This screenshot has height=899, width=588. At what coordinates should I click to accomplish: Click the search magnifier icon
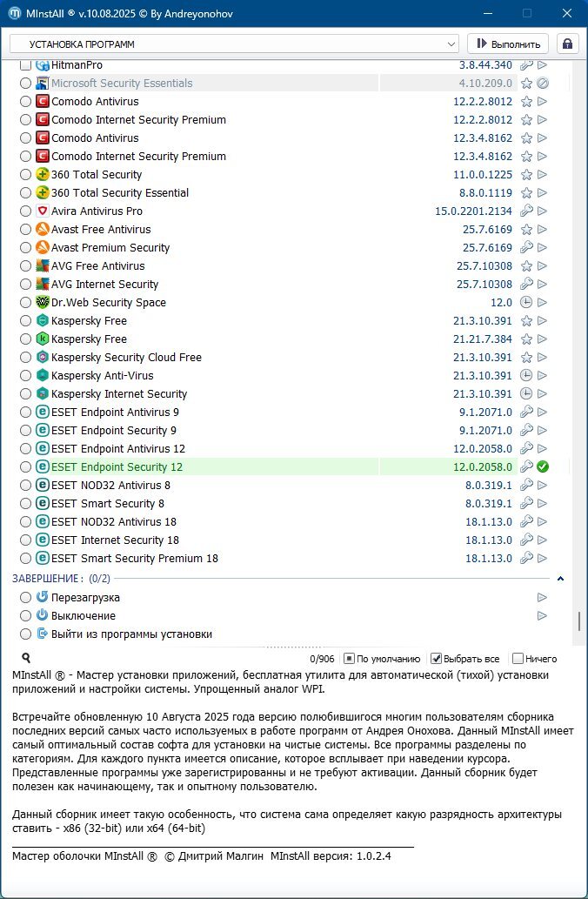[26, 658]
